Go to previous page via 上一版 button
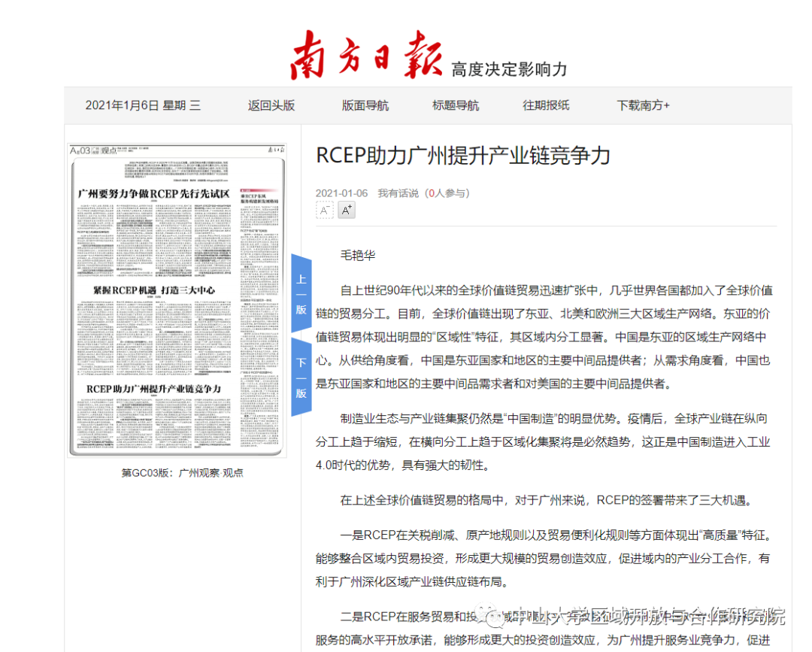 pyautogui.click(x=301, y=293)
